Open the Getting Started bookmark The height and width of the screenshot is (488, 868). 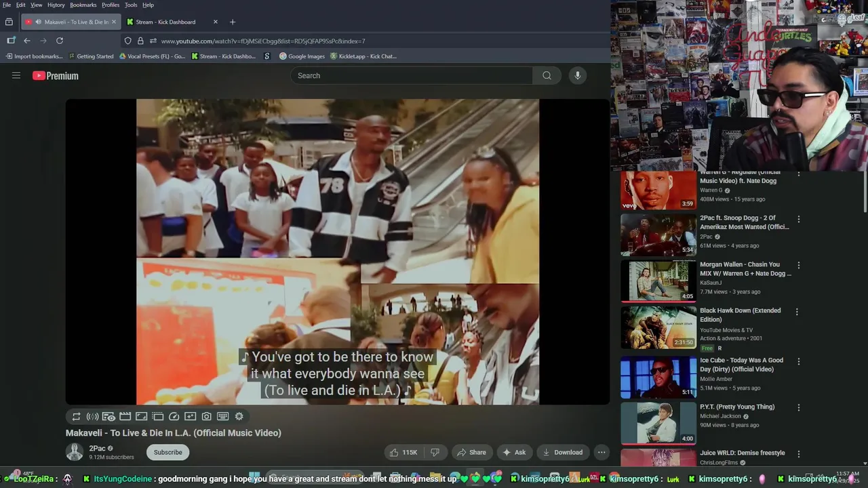[91, 56]
